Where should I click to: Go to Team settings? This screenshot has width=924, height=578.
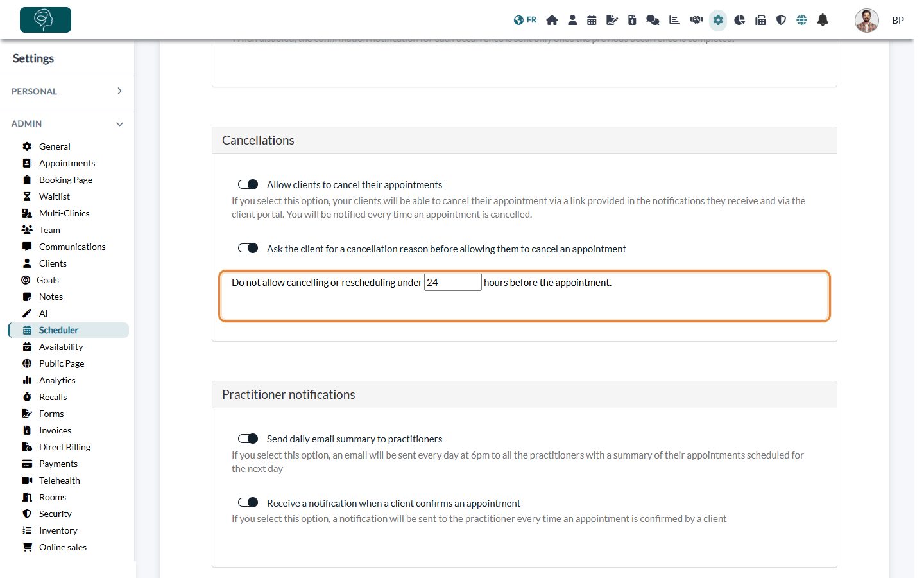pos(49,230)
